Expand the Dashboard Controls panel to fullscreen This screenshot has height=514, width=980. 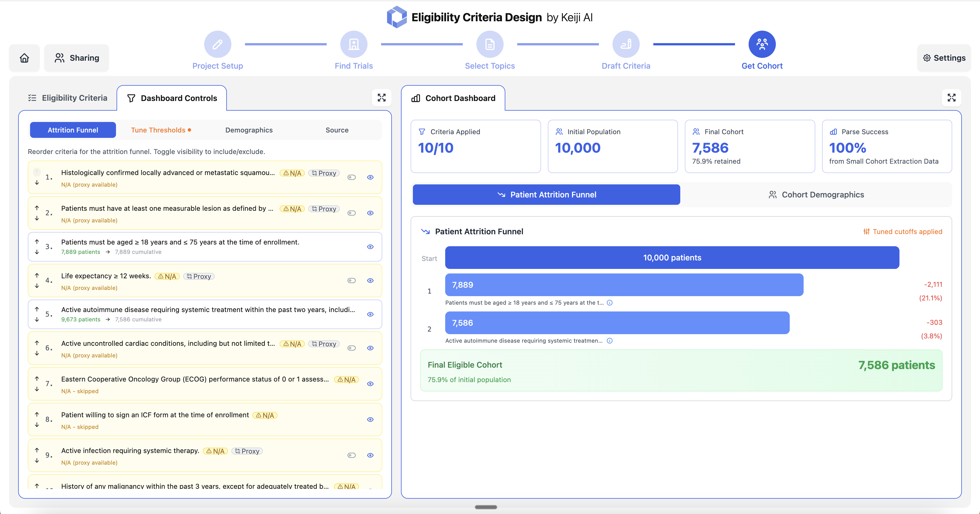tap(381, 98)
